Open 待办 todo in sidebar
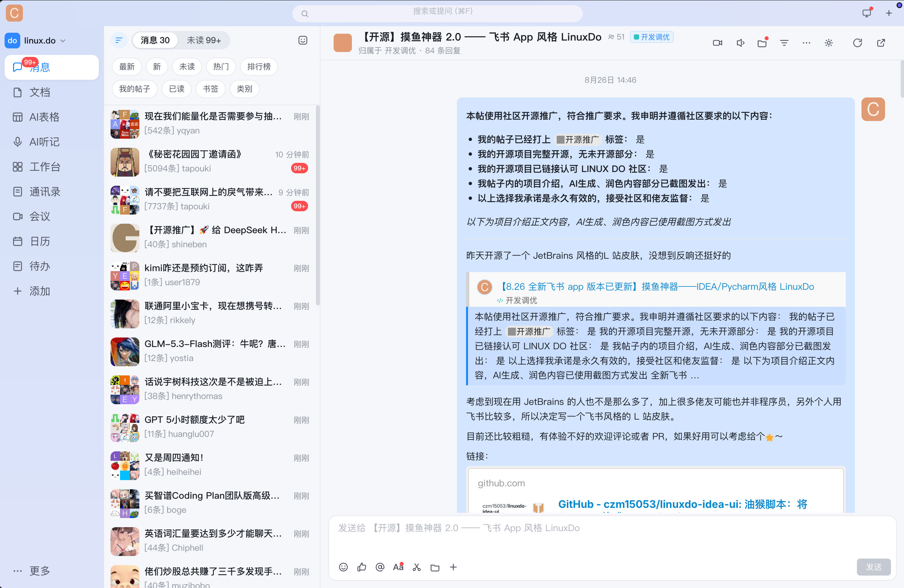 pyautogui.click(x=51, y=266)
